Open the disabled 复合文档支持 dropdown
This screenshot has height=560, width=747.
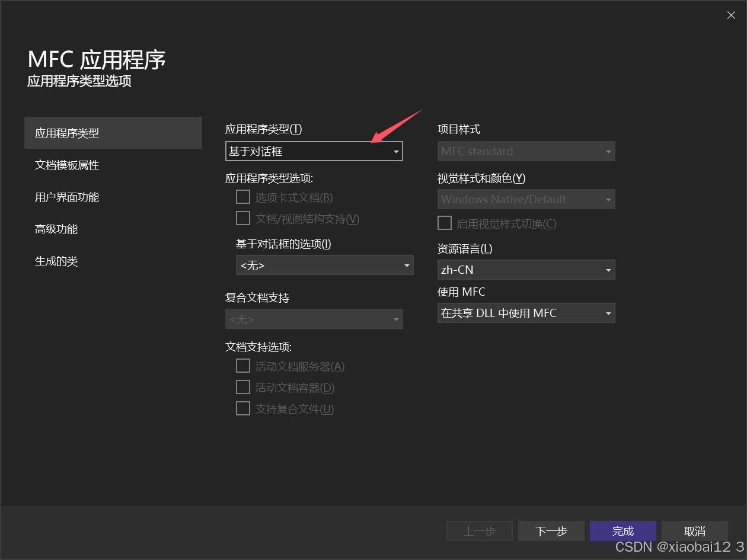314,319
